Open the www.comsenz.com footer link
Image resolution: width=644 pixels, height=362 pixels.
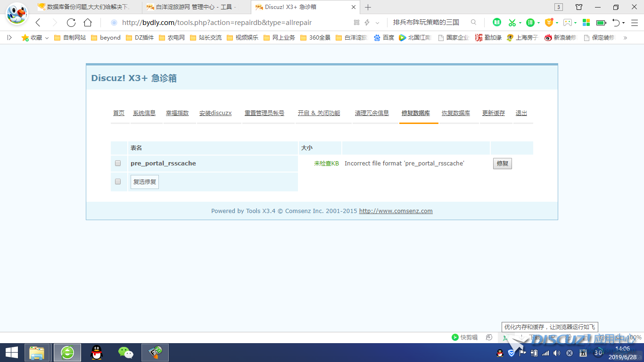pos(396,211)
